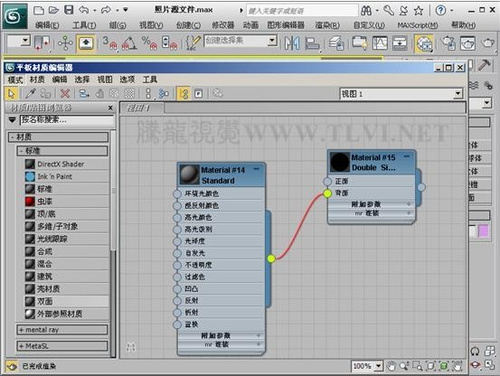
Task: Collapse the Material #14 node with its minus
Action: click(256, 169)
